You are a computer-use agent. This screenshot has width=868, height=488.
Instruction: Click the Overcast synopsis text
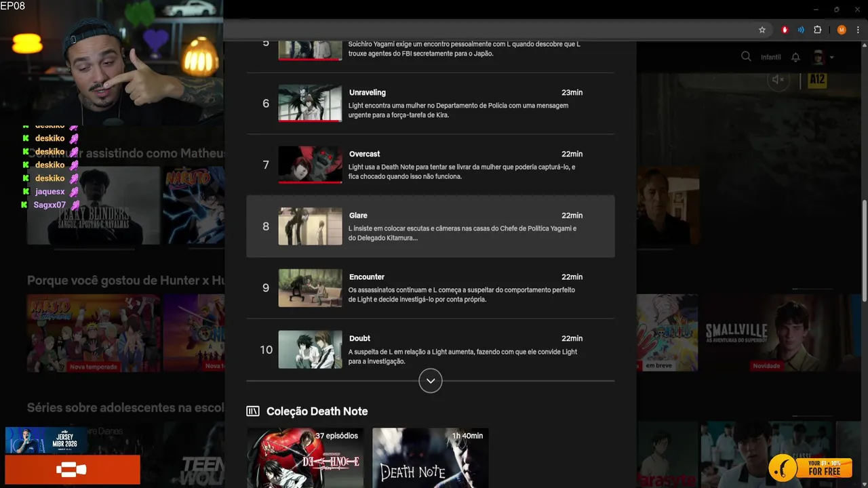[462, 172]
